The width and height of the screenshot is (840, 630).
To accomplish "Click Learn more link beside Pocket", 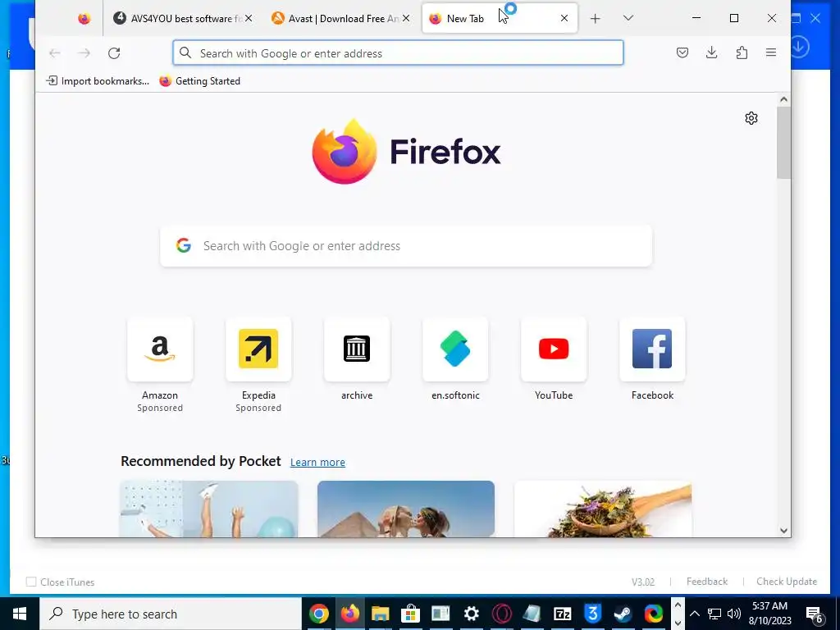I will tap(317, 463).
